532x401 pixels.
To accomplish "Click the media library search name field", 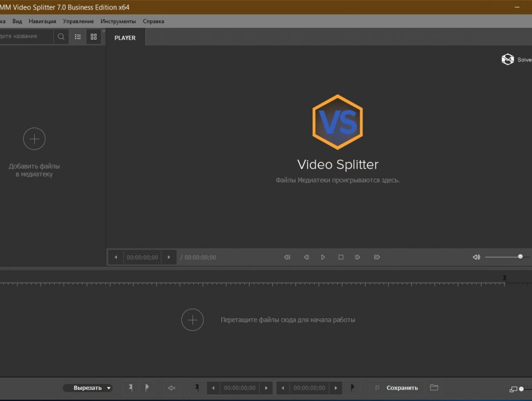I will click(x=26, y=36).
